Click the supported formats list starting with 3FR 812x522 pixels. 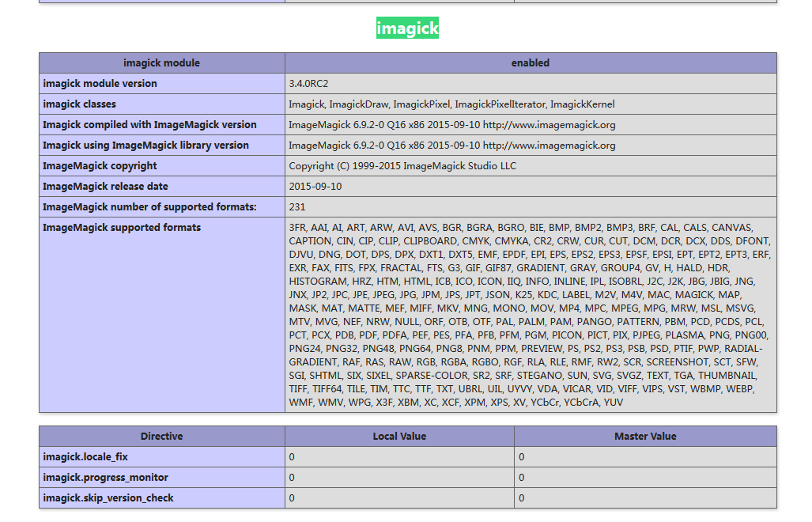[x=531, y=315]
